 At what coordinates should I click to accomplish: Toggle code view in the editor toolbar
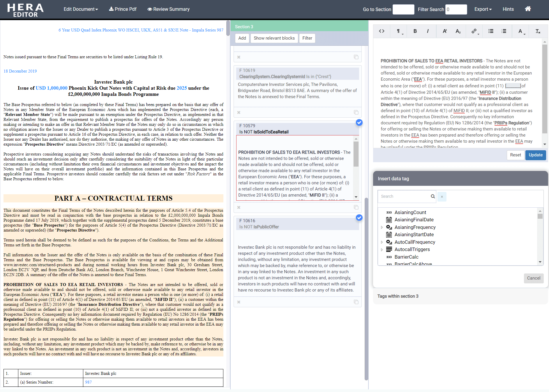(382, 31)
